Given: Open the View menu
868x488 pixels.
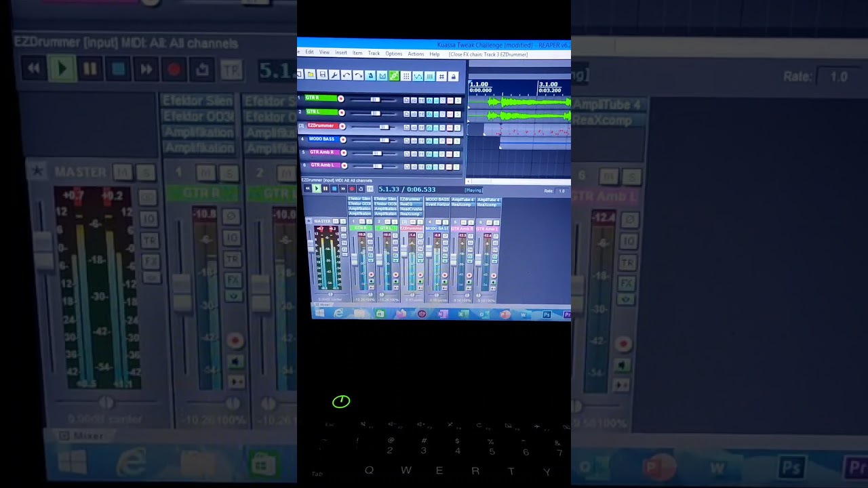Looking at the screenshot, I should [x=324, y=52].
